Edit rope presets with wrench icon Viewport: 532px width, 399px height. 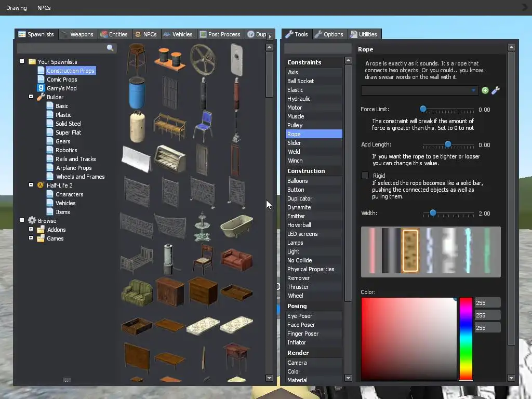pos(495,90)
